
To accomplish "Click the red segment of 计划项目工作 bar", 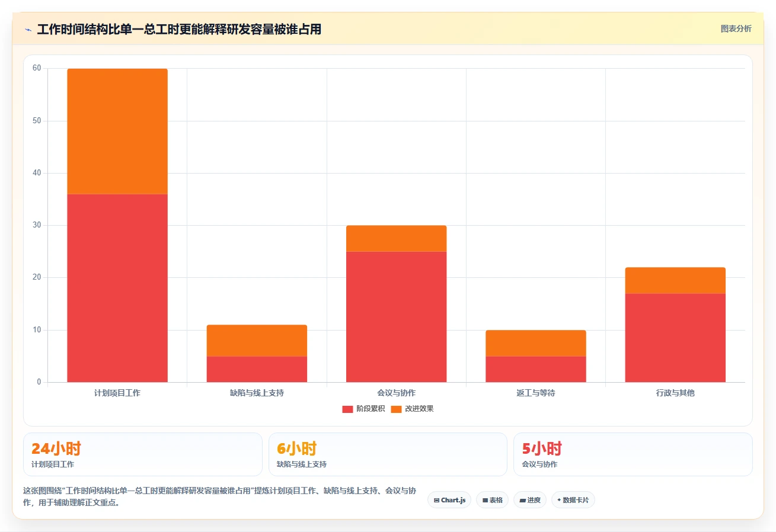I will pos(117,288).
